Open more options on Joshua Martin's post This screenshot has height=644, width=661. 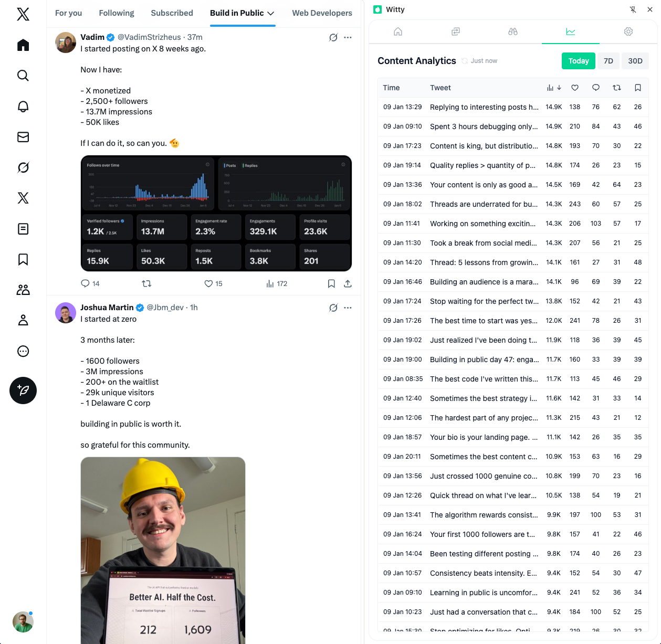point(348,308)
